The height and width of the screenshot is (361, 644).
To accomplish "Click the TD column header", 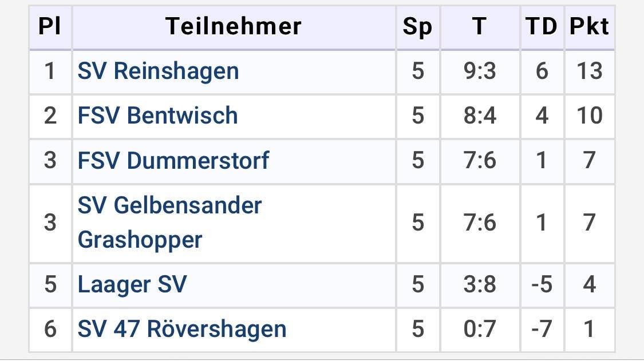I will 542,26.
